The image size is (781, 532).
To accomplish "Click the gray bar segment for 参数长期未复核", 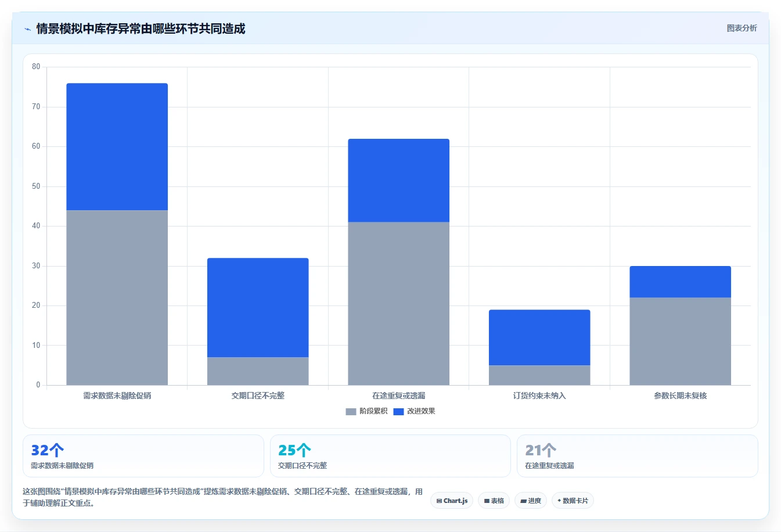I will (681, 342).
